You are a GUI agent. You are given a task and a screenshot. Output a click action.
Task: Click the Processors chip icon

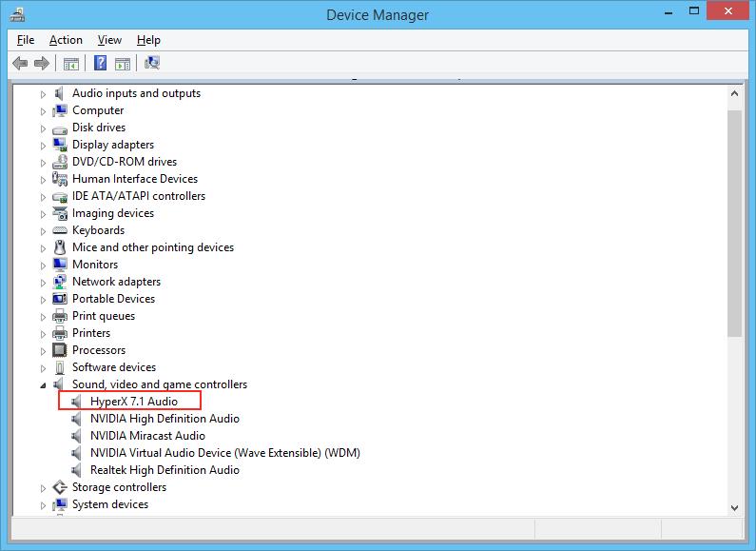click(x=60, y=350)
